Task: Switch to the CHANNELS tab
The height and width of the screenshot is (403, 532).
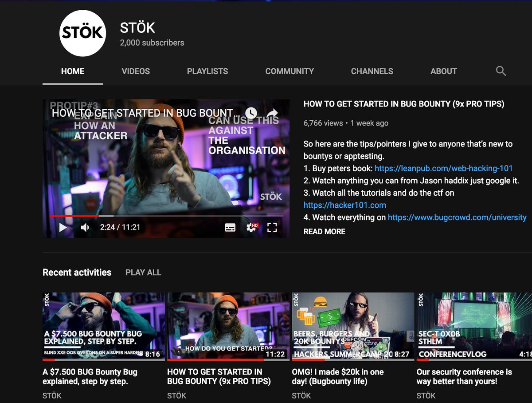Action: 372,71
